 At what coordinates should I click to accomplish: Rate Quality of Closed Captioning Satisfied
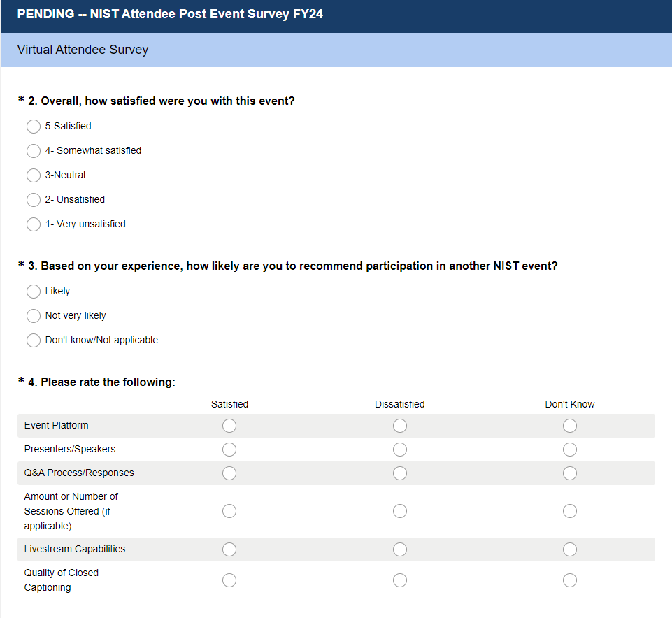[229, 580]
